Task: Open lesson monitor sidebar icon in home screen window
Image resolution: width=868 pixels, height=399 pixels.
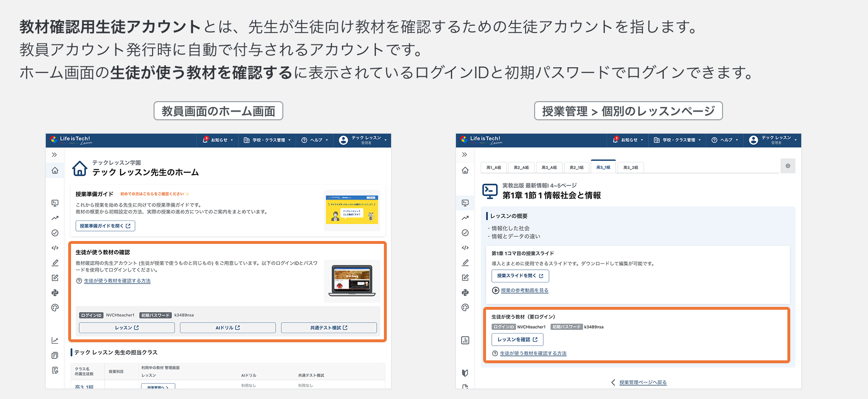Action: point(55,203)
